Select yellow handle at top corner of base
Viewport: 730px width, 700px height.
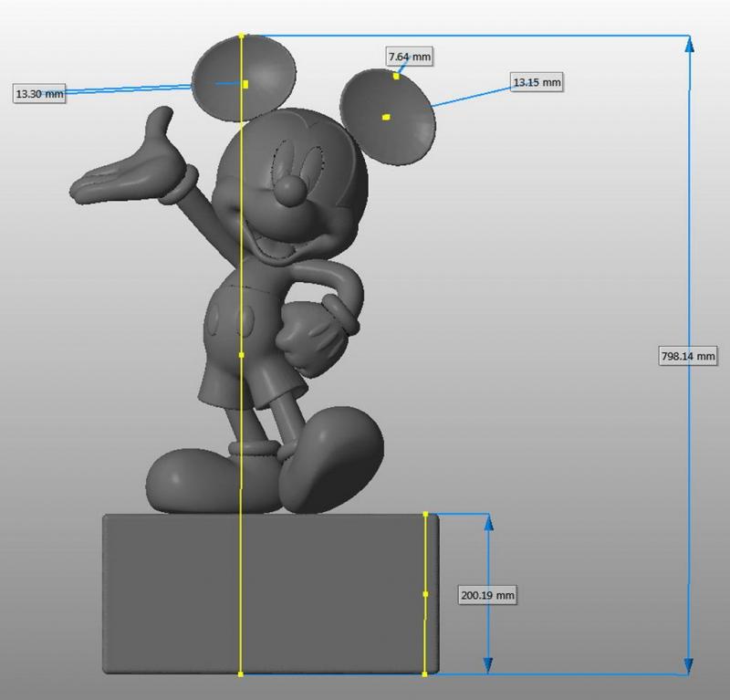click(x=426, y=515)
